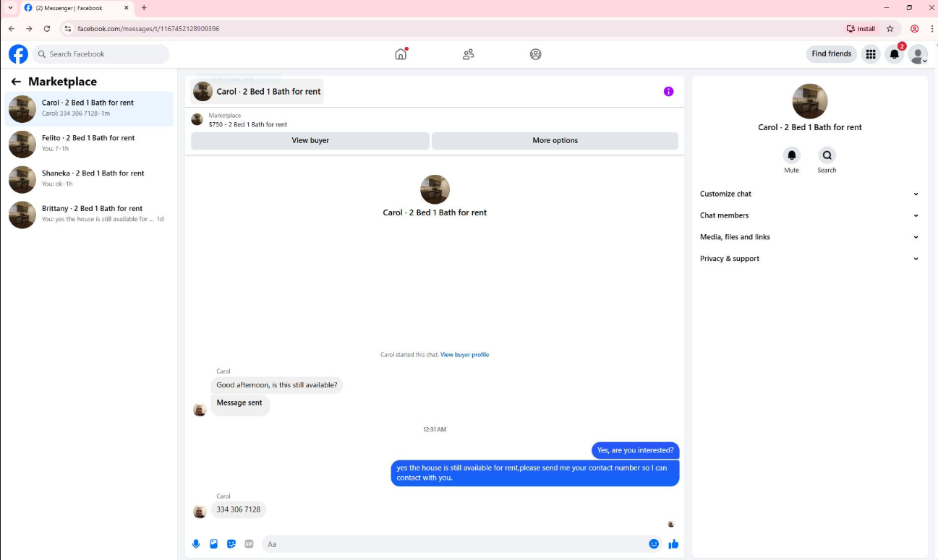Screen dimensions: 938x560
Task: Open Felito's Marketplace conversation
Action: tap(89, 145)
